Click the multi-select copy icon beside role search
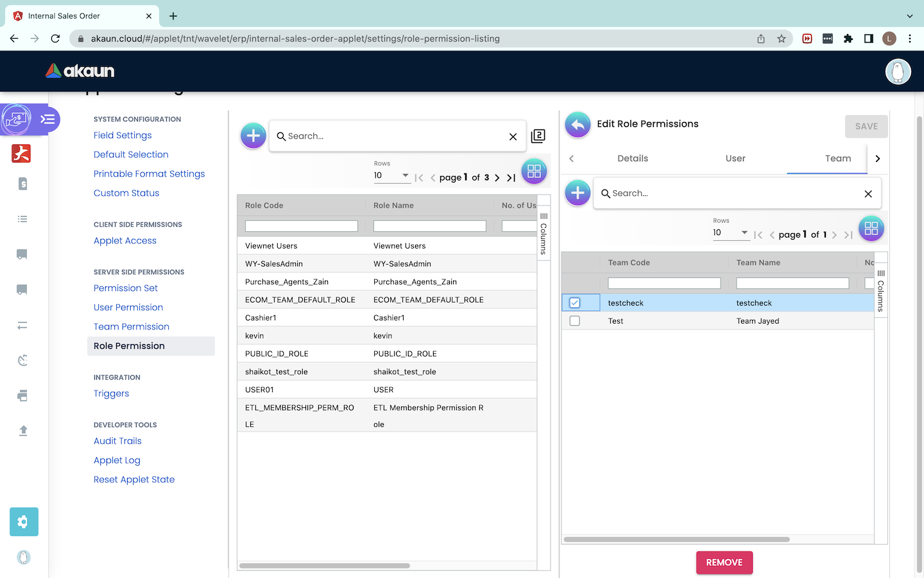924x578 pixels. pos(538,136)
